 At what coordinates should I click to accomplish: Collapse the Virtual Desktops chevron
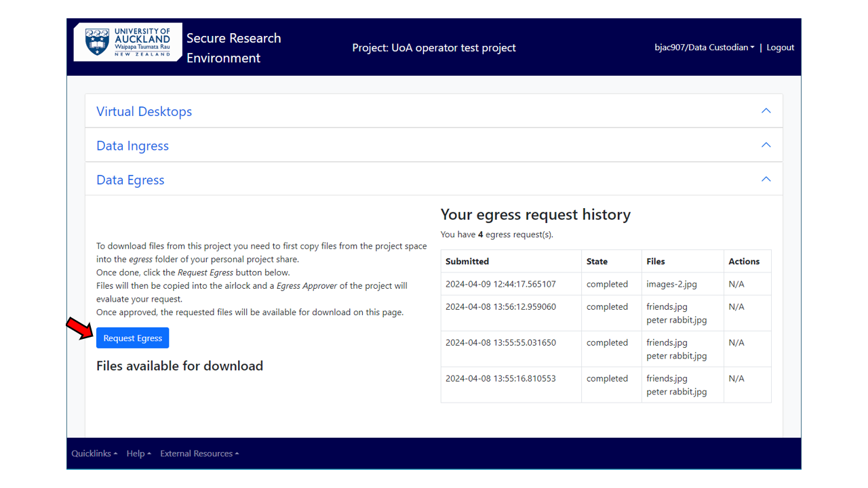[x=766, y=110]
